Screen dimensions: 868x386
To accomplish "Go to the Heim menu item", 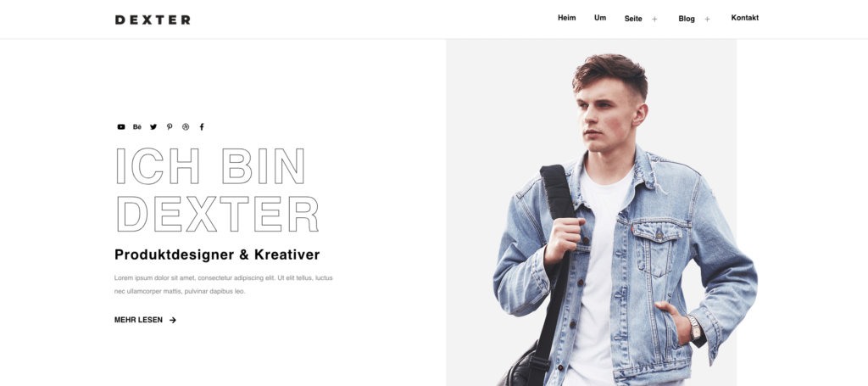I will coord(567,18).
